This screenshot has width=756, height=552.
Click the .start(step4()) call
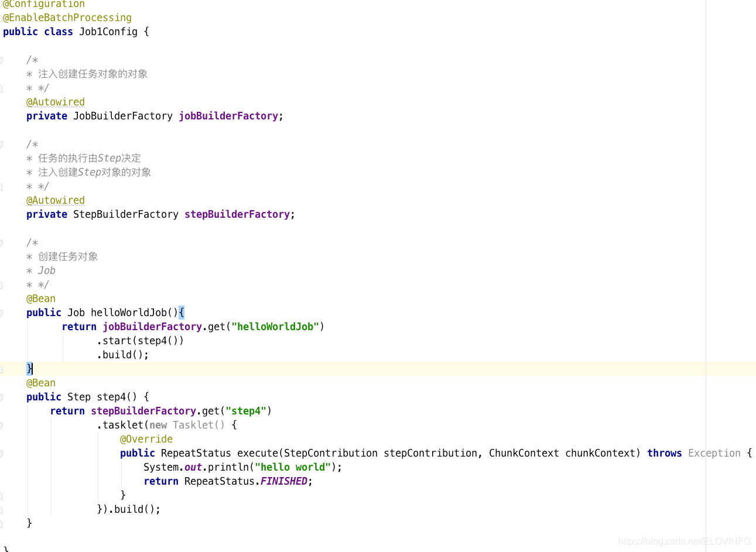pos(141,341)
